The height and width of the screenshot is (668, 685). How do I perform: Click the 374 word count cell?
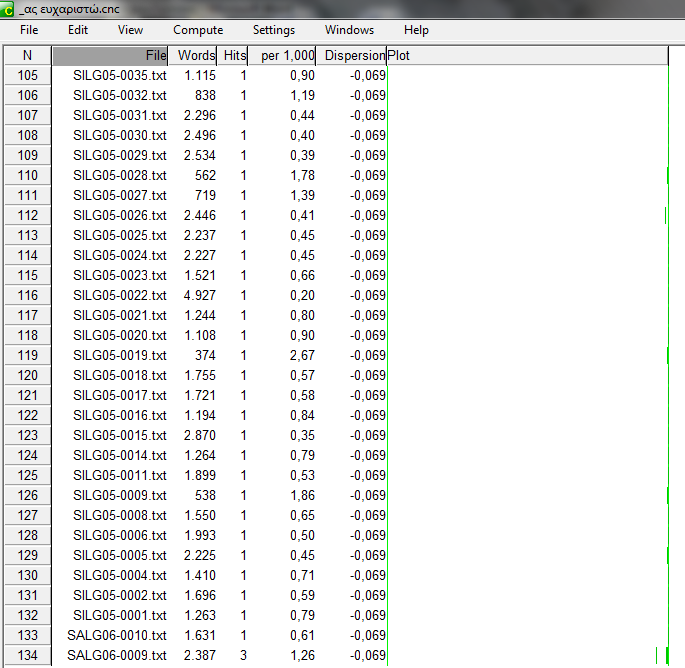(205, 356)
